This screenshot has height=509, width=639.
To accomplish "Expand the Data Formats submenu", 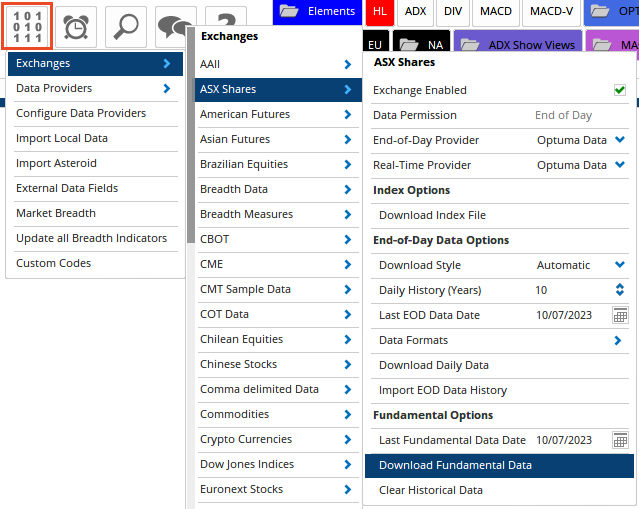I will 618,340.
